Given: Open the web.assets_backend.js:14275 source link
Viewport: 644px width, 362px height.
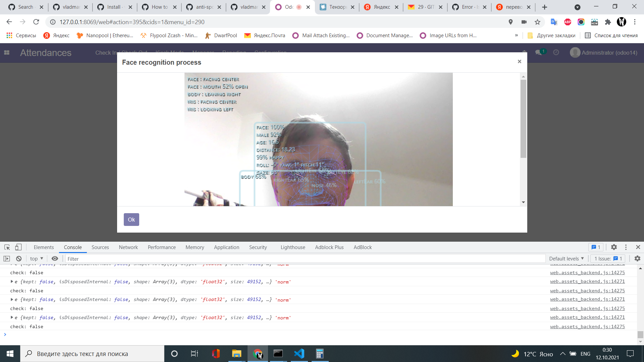Looking at the screenshot, I should point(587,273).
